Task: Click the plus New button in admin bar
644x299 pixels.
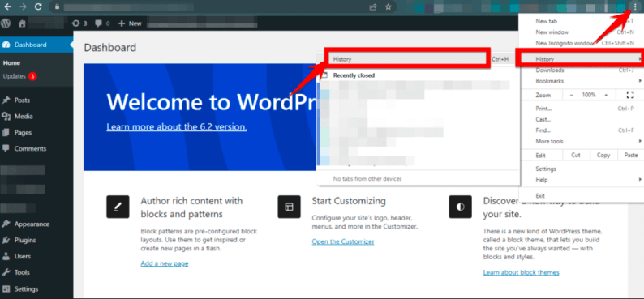Action: [x=130, y=23]
